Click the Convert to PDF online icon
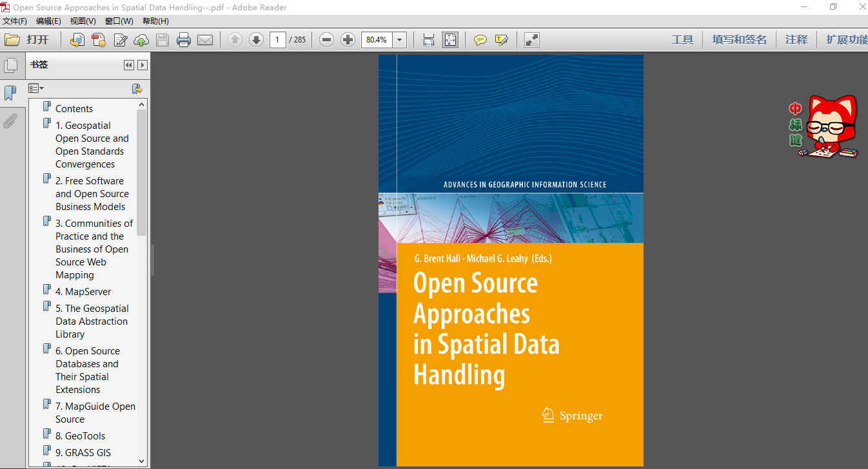The width and height of the screenshot is (868, 469). pyautogui.click(x=77, y=40)
